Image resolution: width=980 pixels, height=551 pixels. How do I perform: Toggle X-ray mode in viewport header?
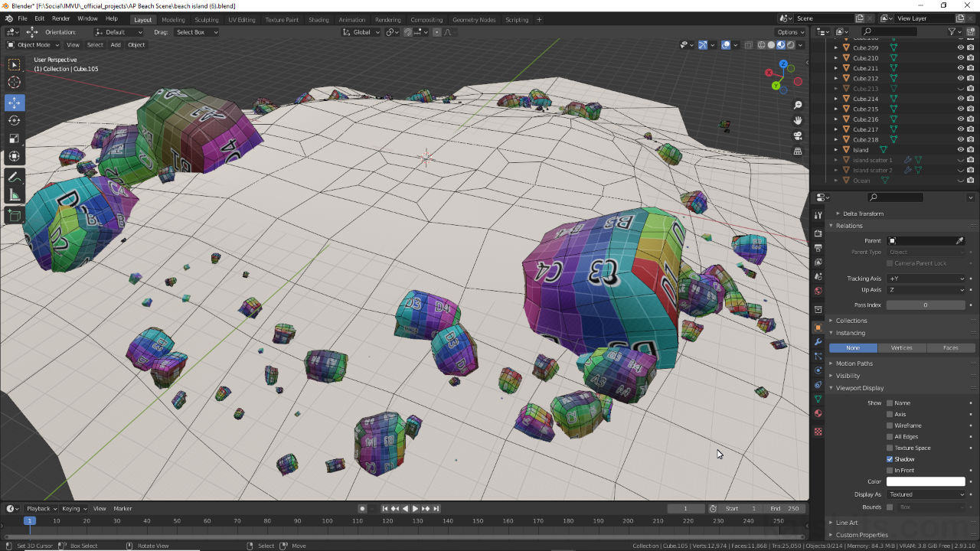(x=749, y=44)
